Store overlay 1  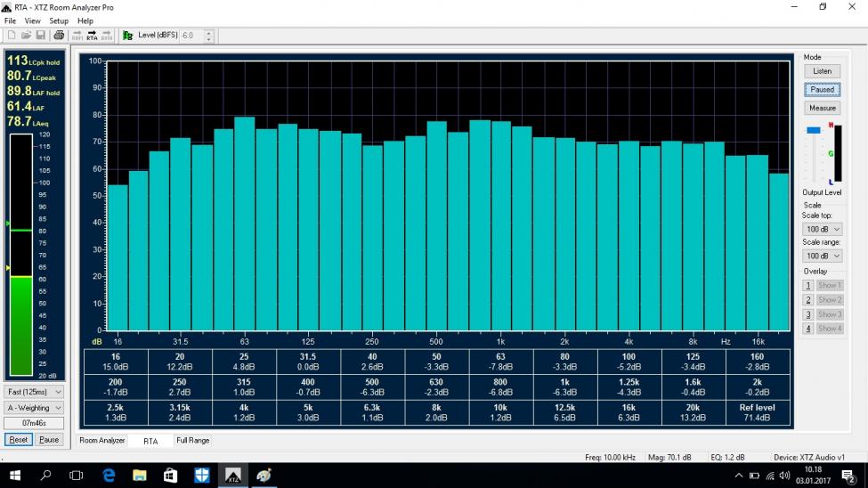coord(807,285)
